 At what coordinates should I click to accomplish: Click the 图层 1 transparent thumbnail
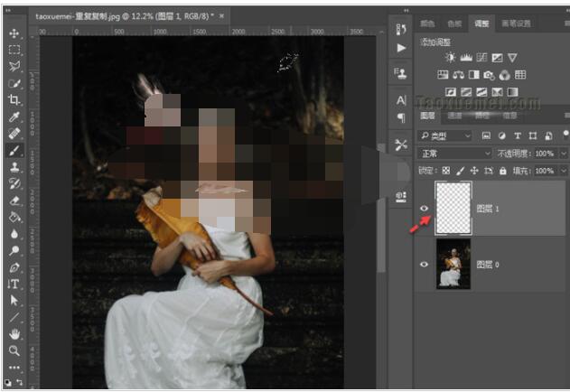[x=453, y=209]
